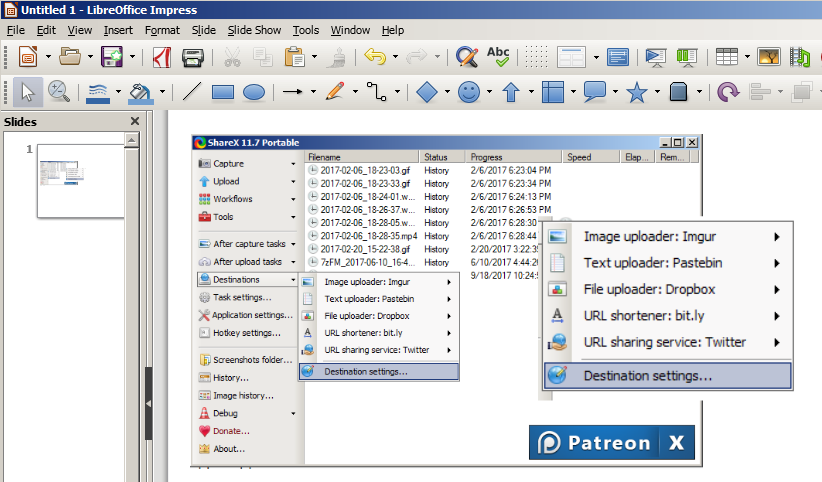Toggle the 3D objects cube tool
822x482 pixels.
coord(678,92)
